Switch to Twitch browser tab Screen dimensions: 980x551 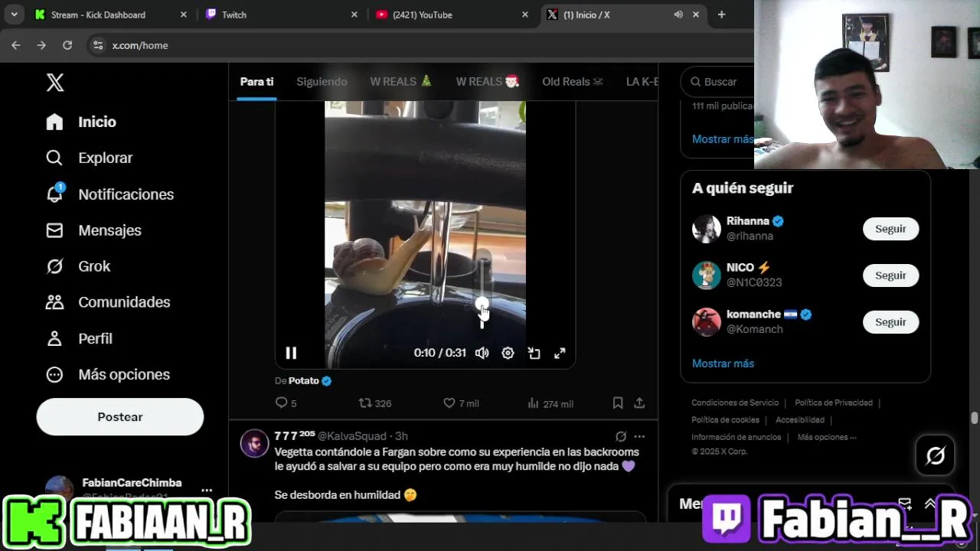281,15
